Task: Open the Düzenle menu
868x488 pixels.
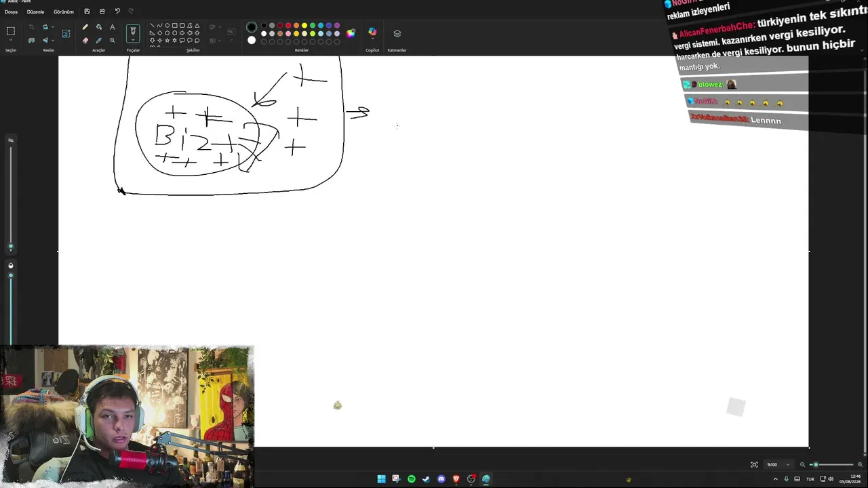Action: [x=35, y=12]
